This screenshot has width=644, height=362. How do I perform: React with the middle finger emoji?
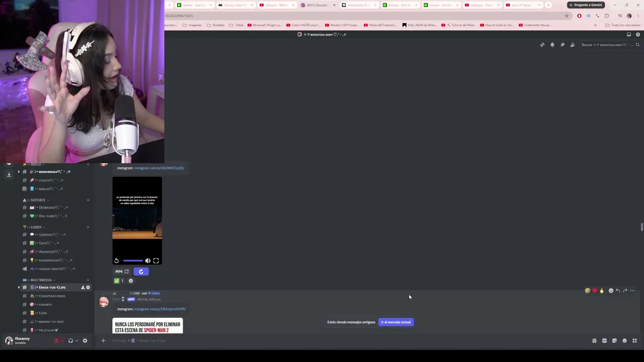pyautogui.click(x=602, y=291)
